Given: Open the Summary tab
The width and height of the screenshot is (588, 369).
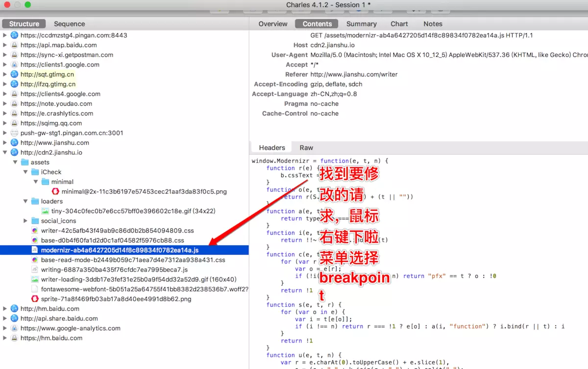Looking at the screenshot, I should [x=362, y=24].
